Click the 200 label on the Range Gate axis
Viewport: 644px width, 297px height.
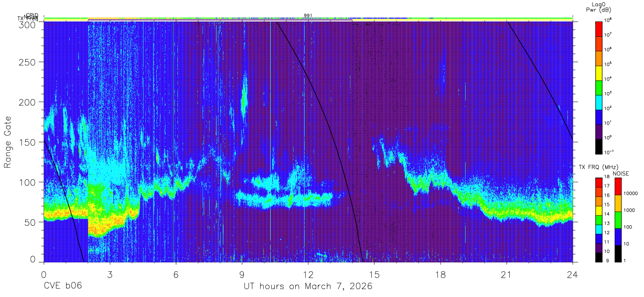(27, 102)
